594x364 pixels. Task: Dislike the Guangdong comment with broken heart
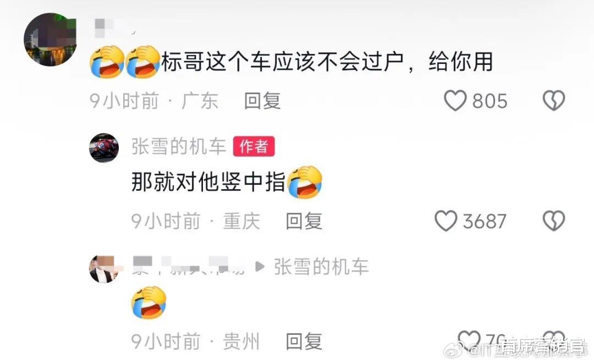[x=554, y=101]
